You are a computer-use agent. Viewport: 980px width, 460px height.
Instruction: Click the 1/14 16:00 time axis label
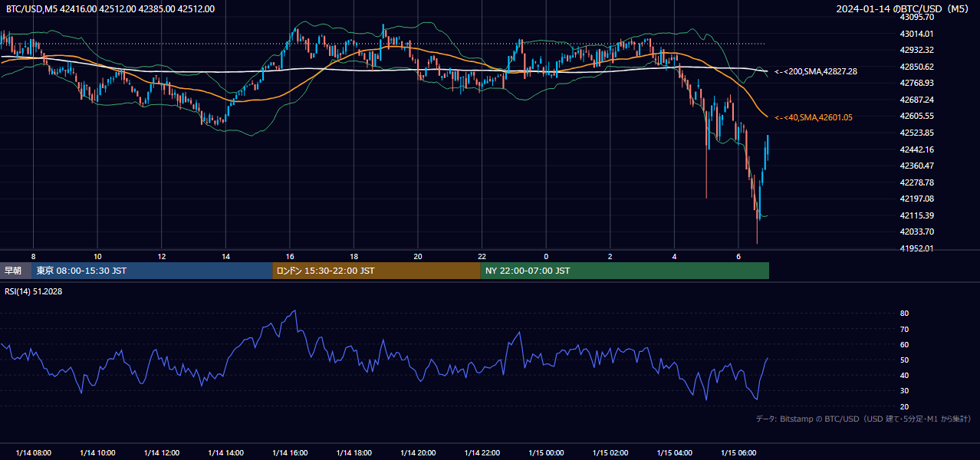coord(290,452)
